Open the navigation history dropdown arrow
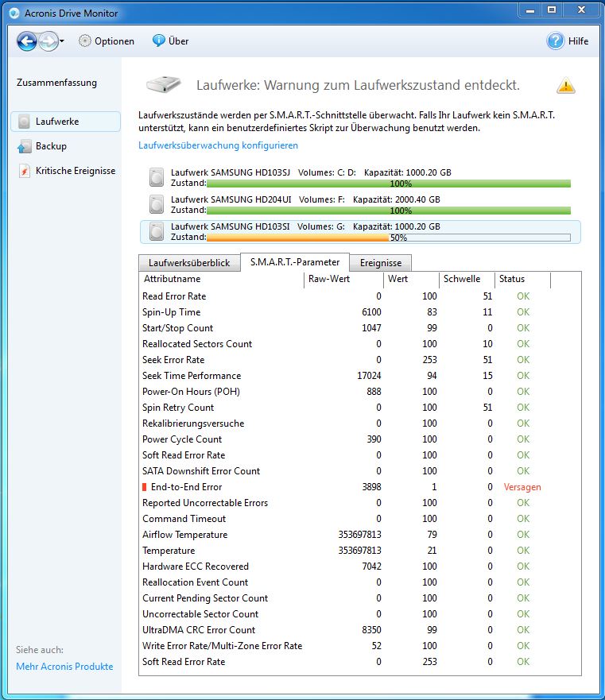The image size is (605, 700). pos(62,41)
